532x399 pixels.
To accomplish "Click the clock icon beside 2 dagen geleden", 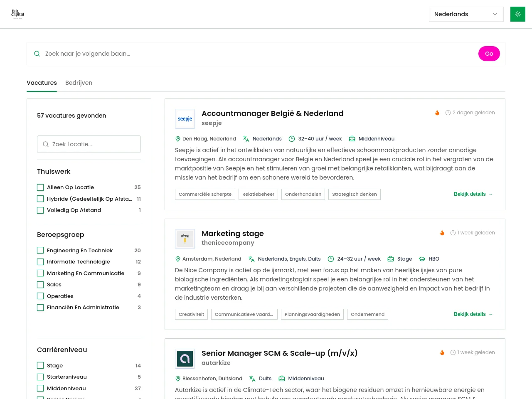I will 448,113.
